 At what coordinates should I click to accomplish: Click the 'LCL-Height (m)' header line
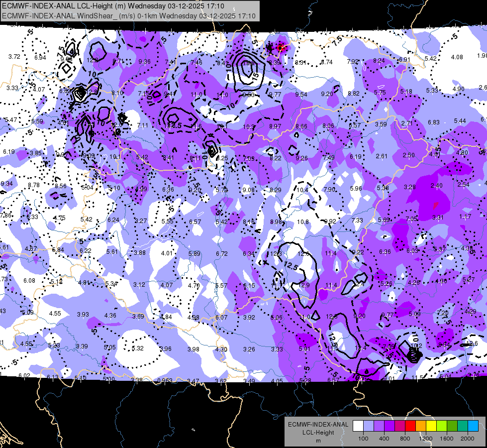[113, 6]
